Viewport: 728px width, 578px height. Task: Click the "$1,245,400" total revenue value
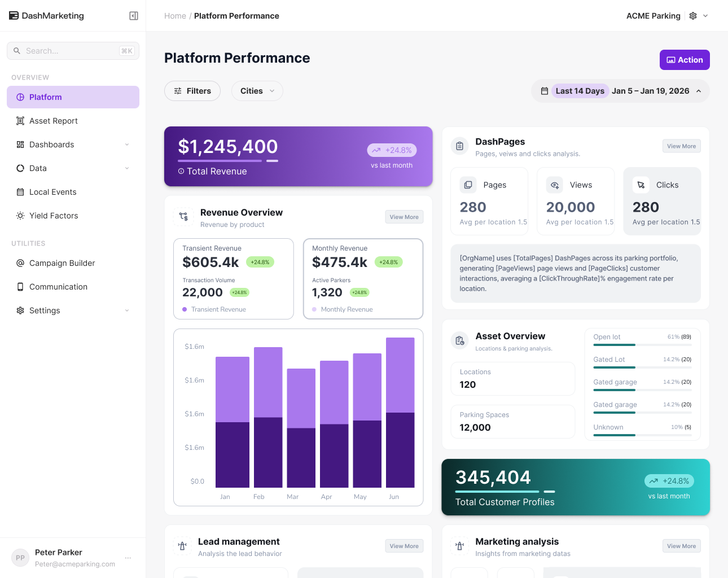pyautogui.click(x=228, y=147)
